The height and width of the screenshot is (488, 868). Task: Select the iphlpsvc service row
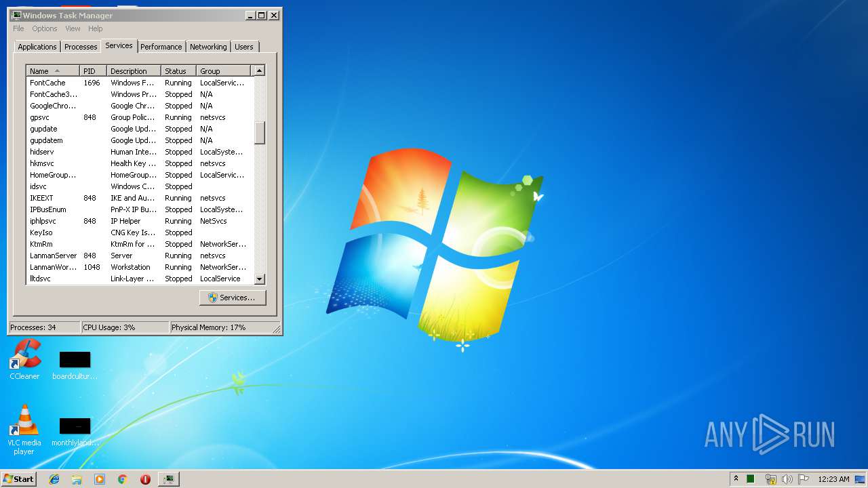[140, 221]
